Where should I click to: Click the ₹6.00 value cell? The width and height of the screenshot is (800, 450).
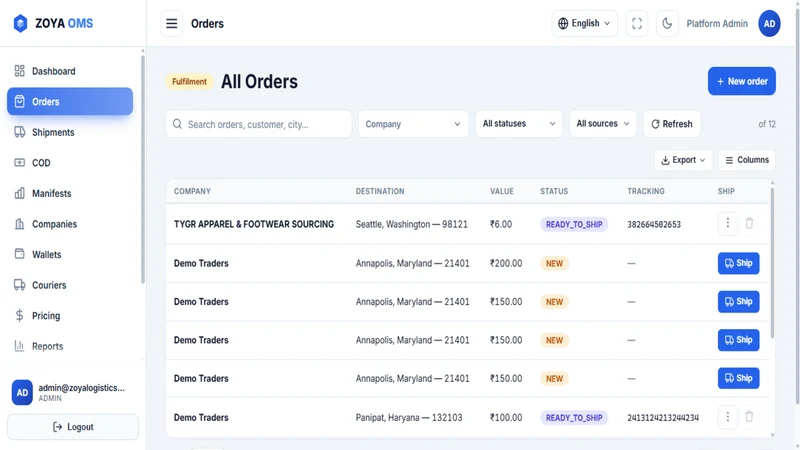point(501,224)
